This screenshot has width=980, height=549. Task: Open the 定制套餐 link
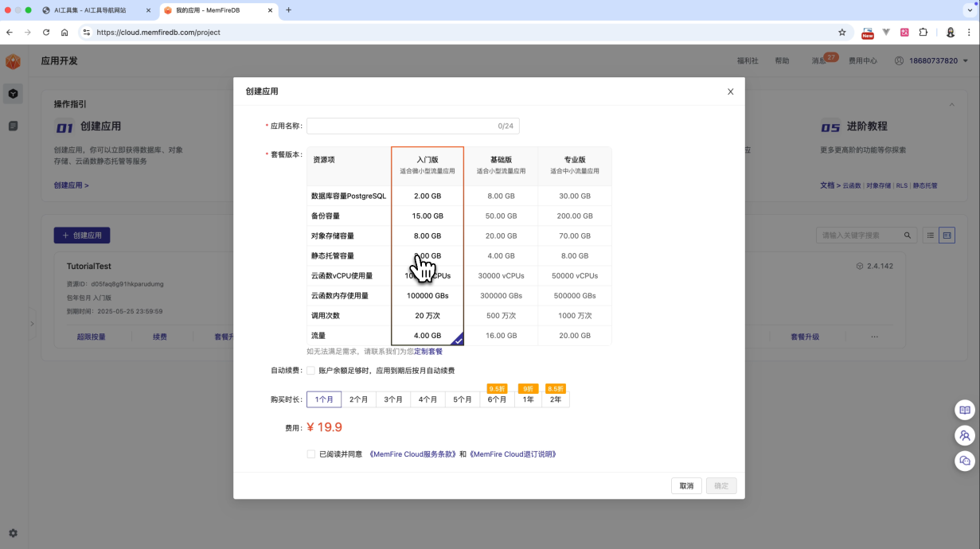point(428,351)
